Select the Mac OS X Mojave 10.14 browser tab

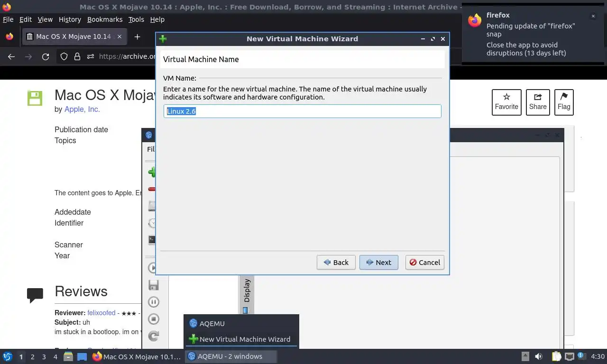74,36
